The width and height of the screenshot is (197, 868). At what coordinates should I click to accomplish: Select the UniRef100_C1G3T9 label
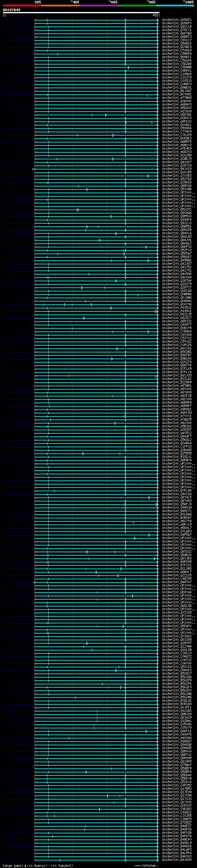pyautogui.click(x=177, y=78)
